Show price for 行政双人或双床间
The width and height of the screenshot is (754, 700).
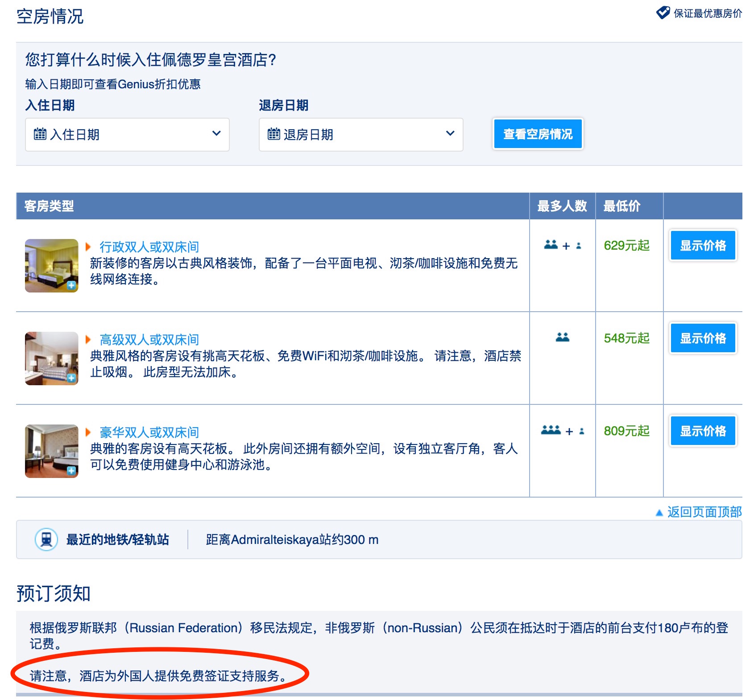point(703,246)
